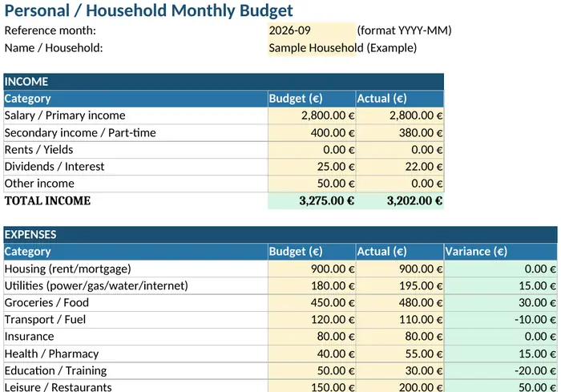The width and height of the screenshot is (561, 392).
Task: Click the Variance (€) column header
Action: pyautogui.click(x=501, y=252)
